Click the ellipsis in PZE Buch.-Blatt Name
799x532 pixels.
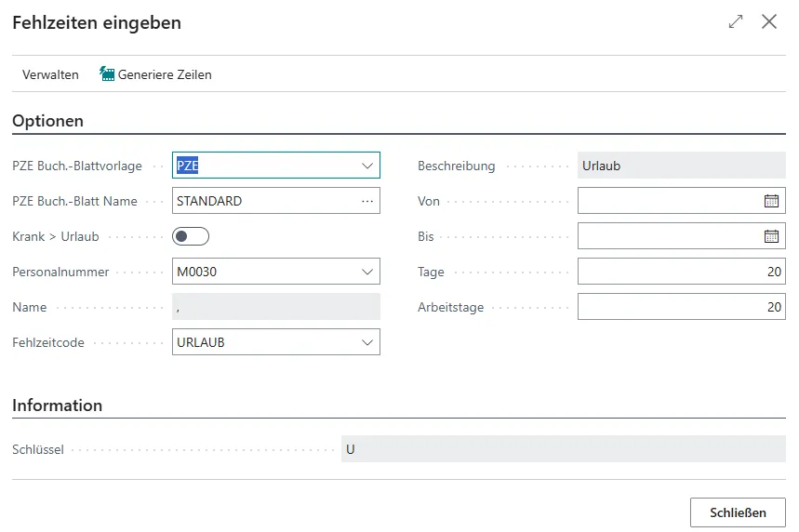click(366, 201)
